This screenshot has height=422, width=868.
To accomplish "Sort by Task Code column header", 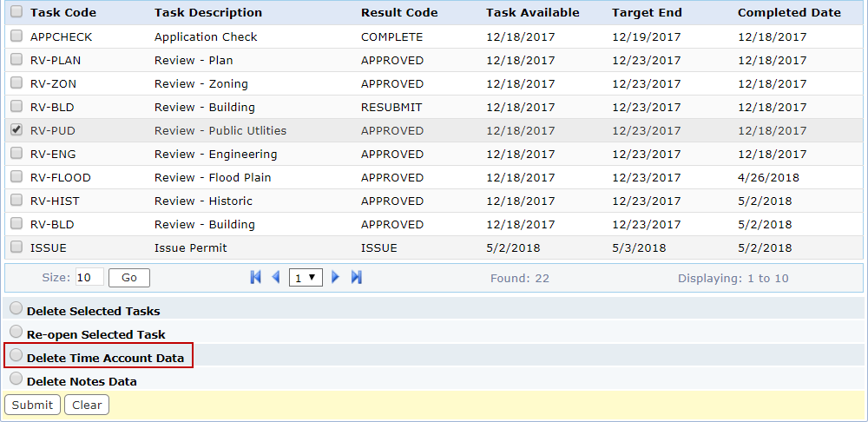I will tap(63, 13).
